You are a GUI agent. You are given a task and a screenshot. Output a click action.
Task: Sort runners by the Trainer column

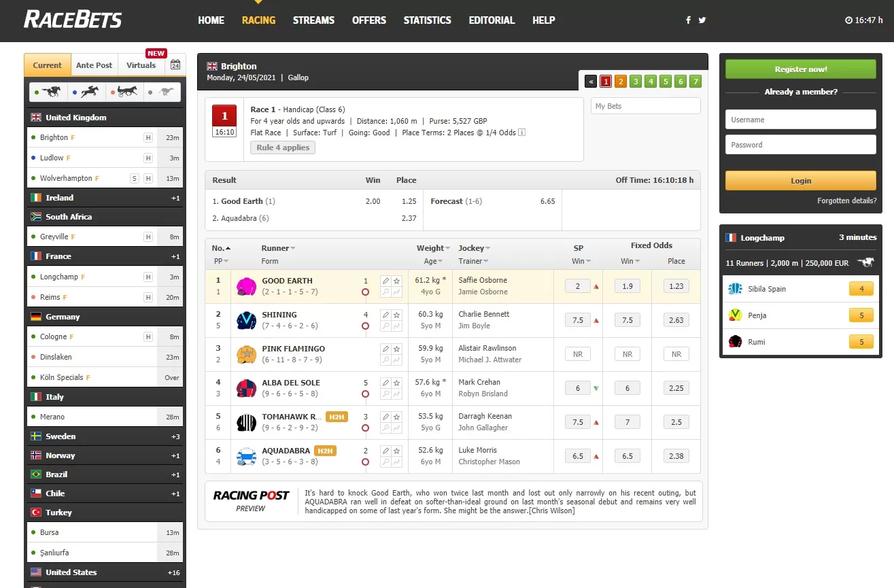point(474,261)
